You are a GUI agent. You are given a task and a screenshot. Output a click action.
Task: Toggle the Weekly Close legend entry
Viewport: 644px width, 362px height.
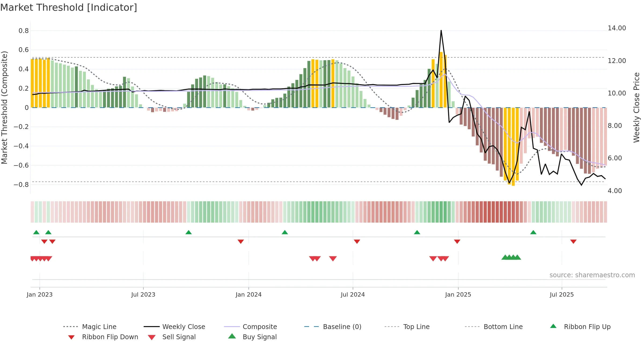pos(174,327)
